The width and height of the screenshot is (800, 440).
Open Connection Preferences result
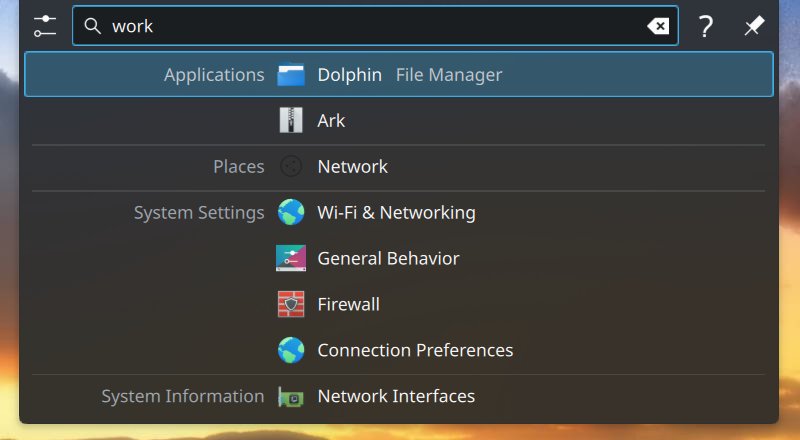point(415,351)
